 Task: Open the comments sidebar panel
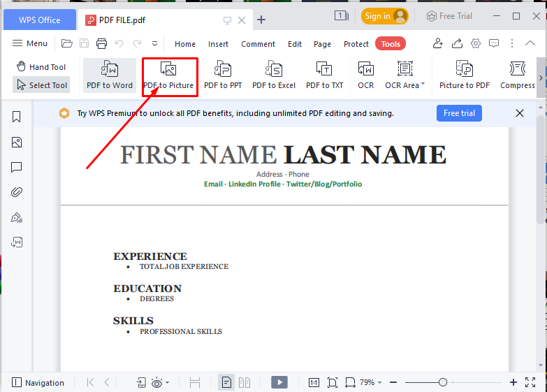point(16,167)
